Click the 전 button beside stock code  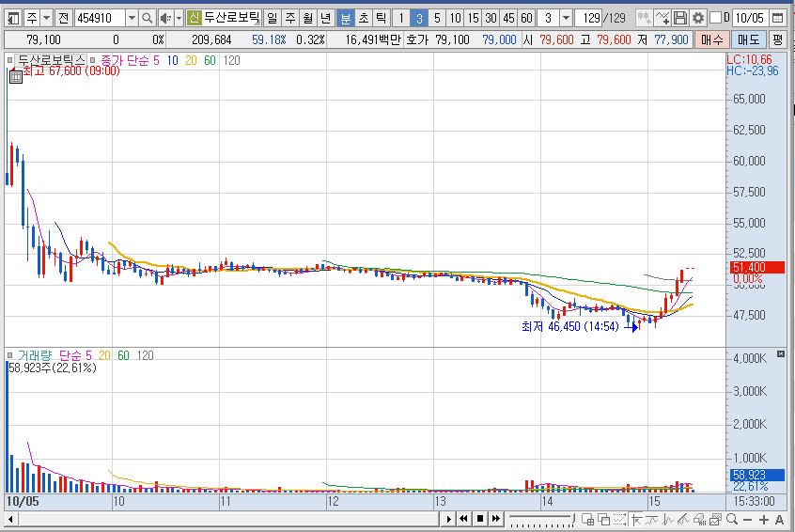pos(63,19)
